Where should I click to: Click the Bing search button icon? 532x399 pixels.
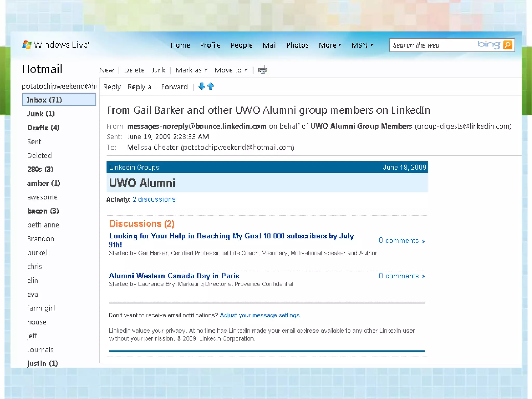508,45
